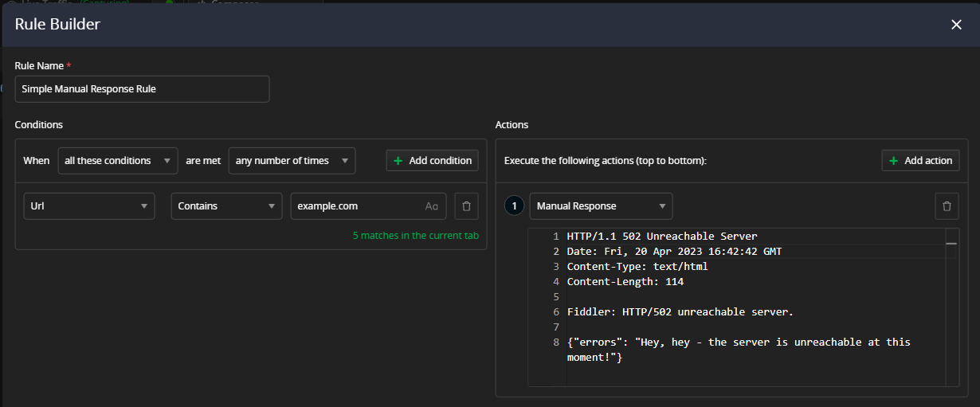Open the Contains operator dropdown

click(x=226, y=205)
